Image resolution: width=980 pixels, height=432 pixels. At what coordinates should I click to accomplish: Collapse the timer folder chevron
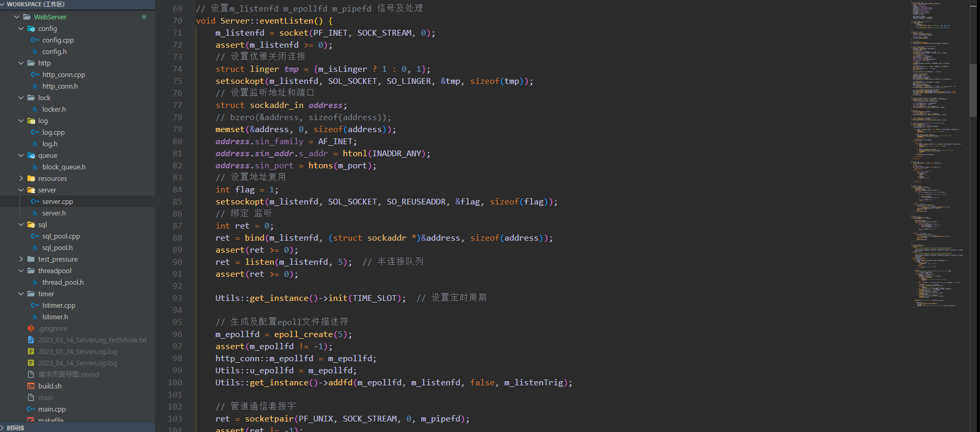(x=21, y=294)
